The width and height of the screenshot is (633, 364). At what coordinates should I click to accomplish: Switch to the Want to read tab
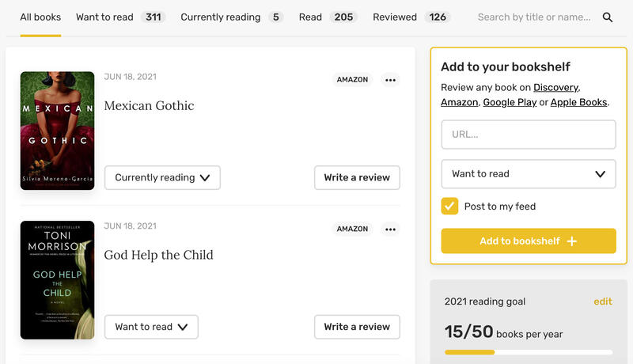pyautogui.click(x=120, y=17)
